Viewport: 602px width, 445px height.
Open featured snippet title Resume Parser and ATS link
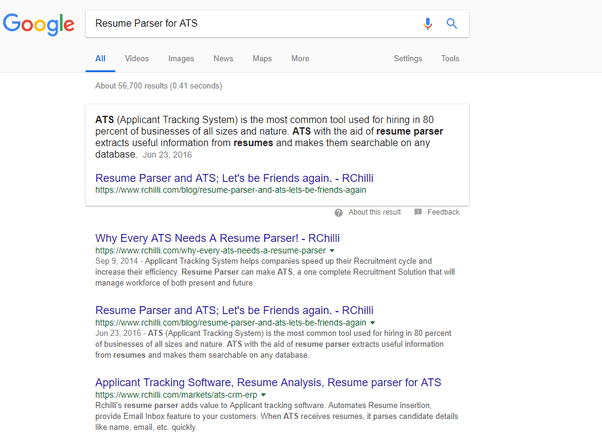pyautogui.click(x=234, y=178)
